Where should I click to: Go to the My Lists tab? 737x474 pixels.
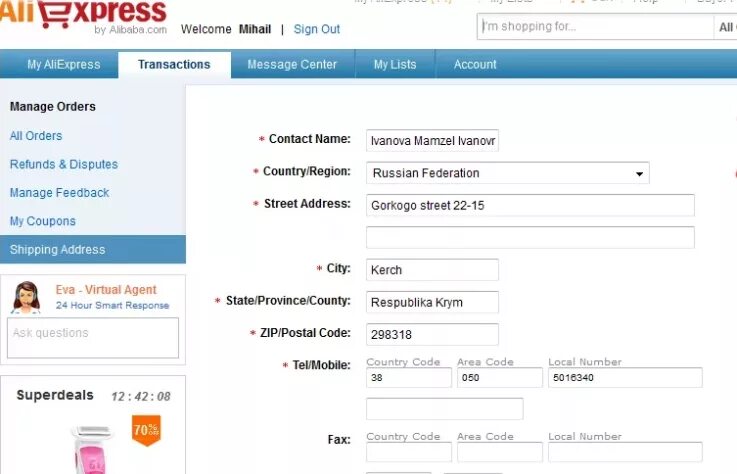pos(395,64)
